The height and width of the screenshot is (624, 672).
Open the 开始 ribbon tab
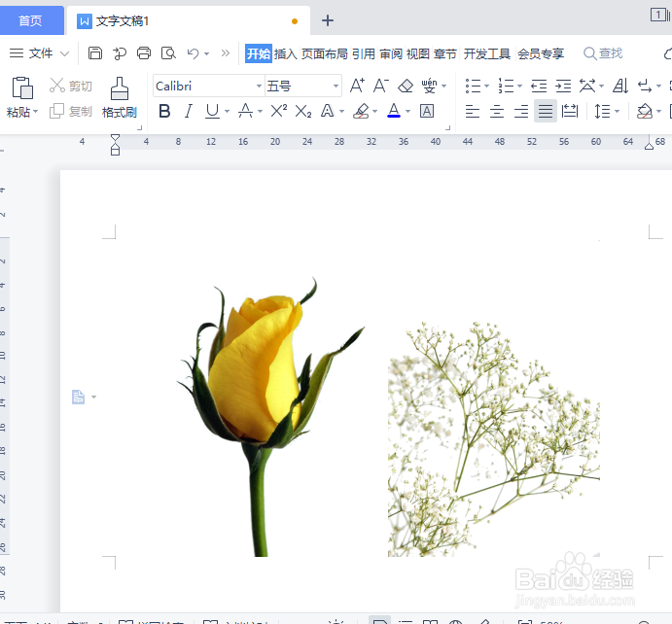[259, 53]
